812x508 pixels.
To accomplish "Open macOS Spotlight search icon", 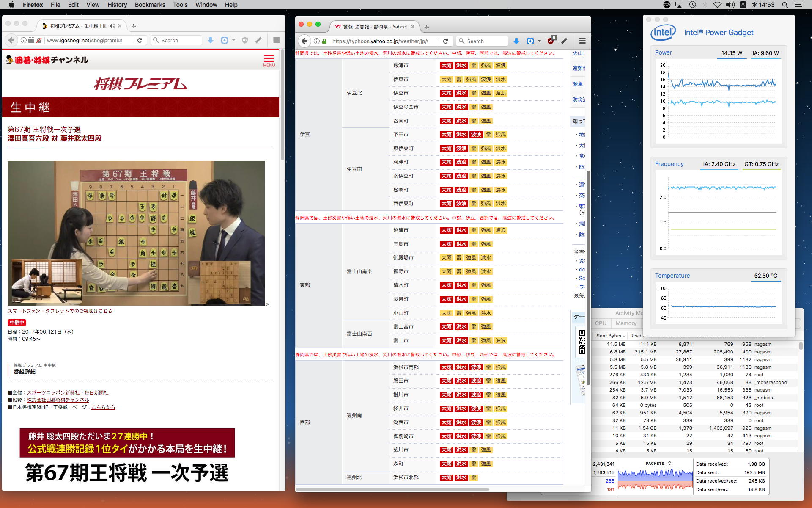I will point(785,5).
